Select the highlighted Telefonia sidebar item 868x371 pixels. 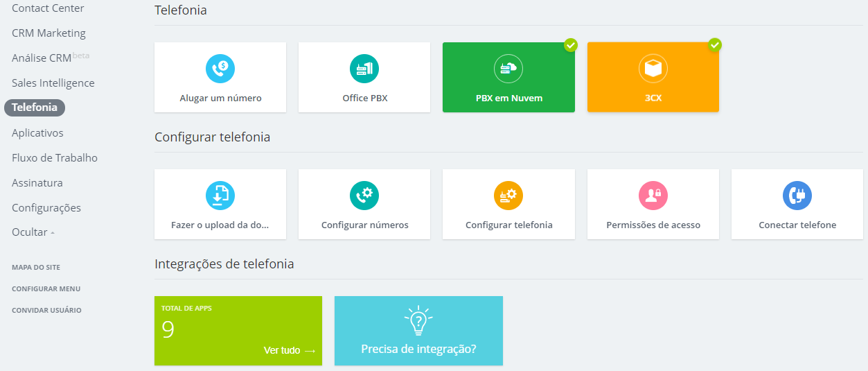point(35,107)
